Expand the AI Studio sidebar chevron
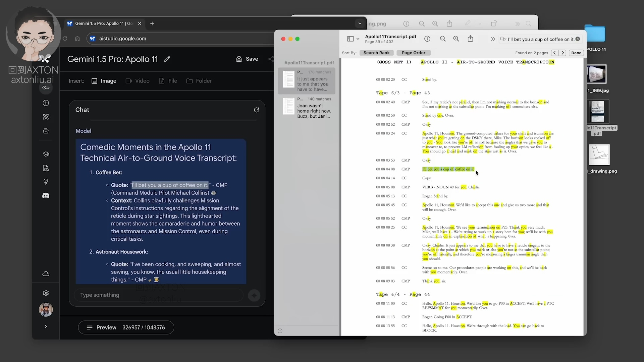Screen dimensions: 644x362 [x=46, y=327]
